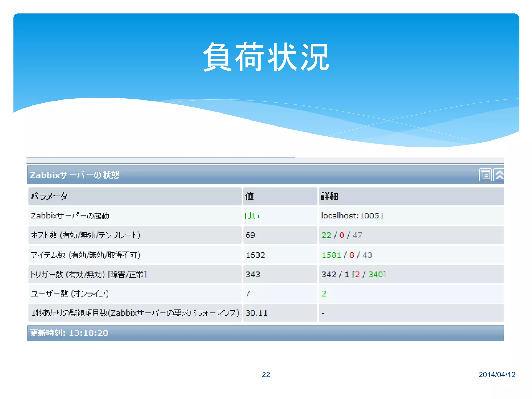Click the 詳細 column header

[330, 196]
